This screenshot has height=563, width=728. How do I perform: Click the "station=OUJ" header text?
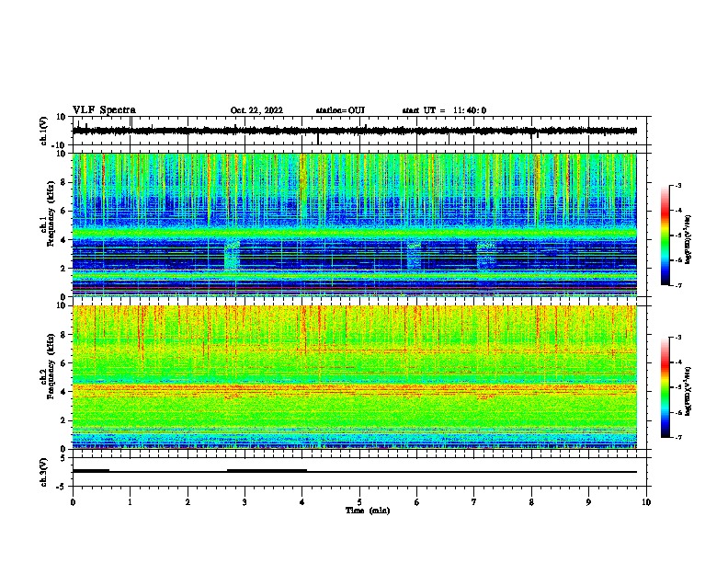tap(340, 110)
